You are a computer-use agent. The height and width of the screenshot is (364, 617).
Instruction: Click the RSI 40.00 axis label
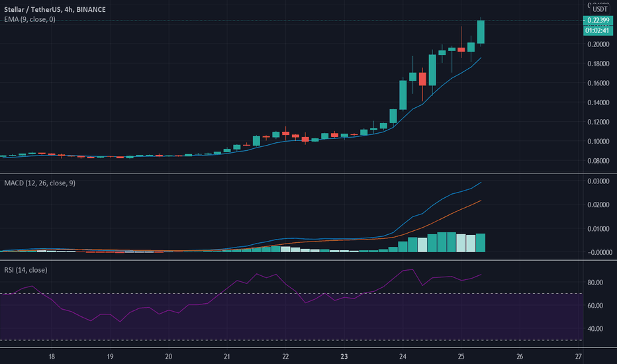pos(595,328)
